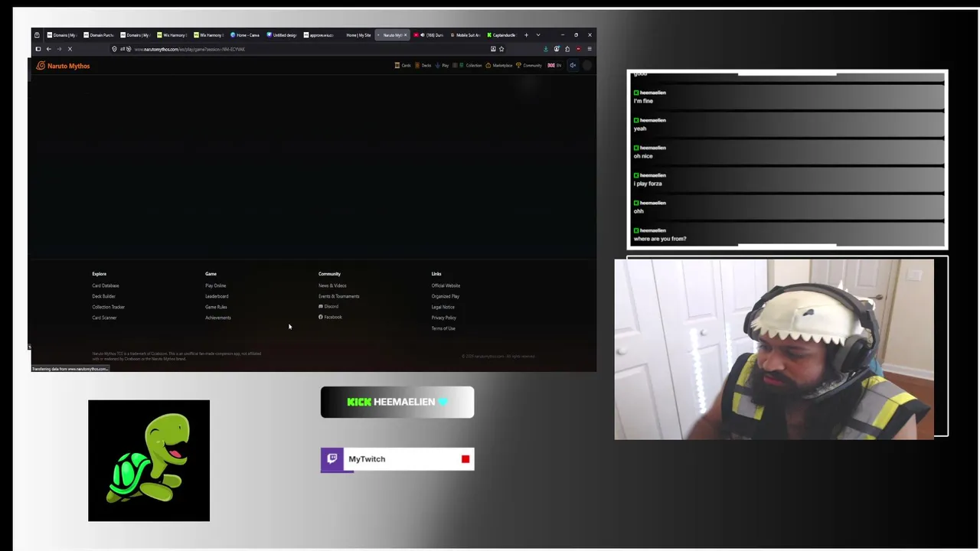980x551 pixels.
Task: Click the webcam feed of the streamer
Action: (x=774, y=349)
